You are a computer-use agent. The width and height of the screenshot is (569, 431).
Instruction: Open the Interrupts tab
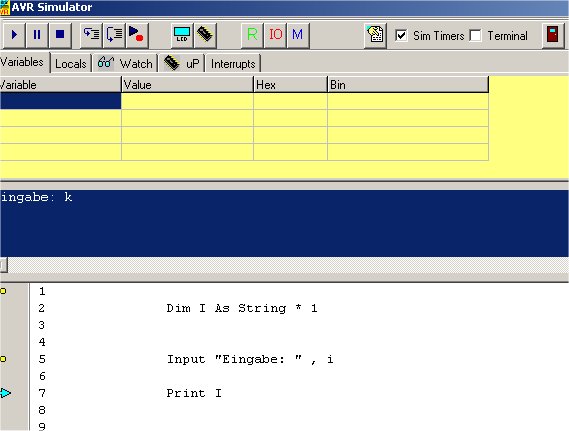point(233,64)
